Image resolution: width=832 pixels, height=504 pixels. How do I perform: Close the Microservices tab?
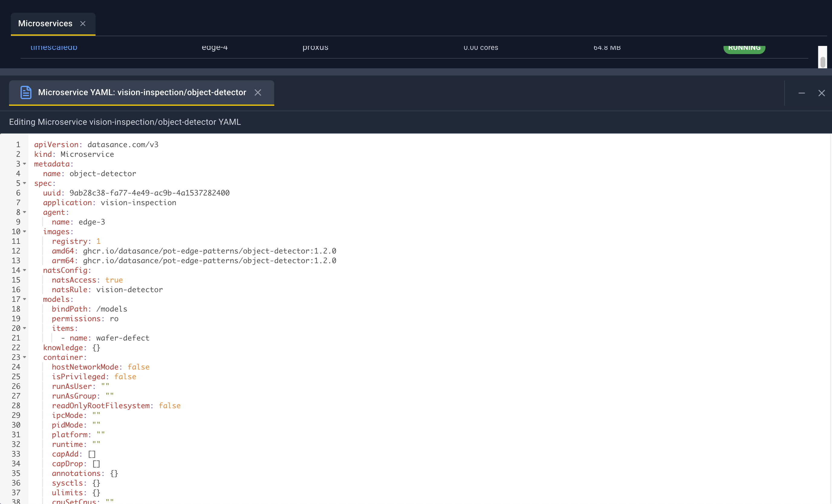83,24
